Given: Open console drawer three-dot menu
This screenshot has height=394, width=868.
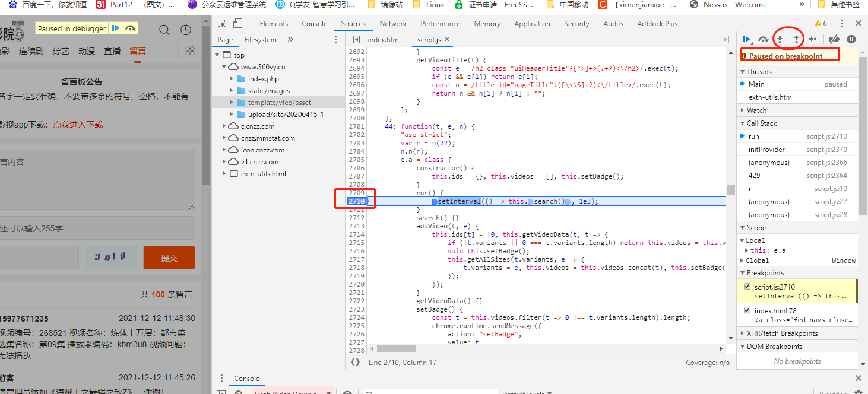Looking at the screenshot, I should 221,379.
